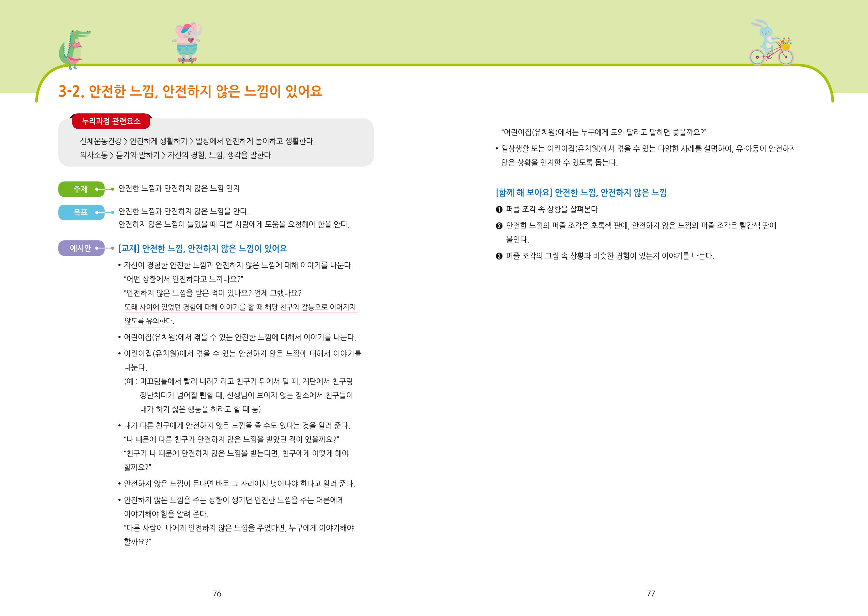Click the text 붙인다. under step 2
Screen dimensions: 868x616
pyautogui.click(x=518, y=240)
